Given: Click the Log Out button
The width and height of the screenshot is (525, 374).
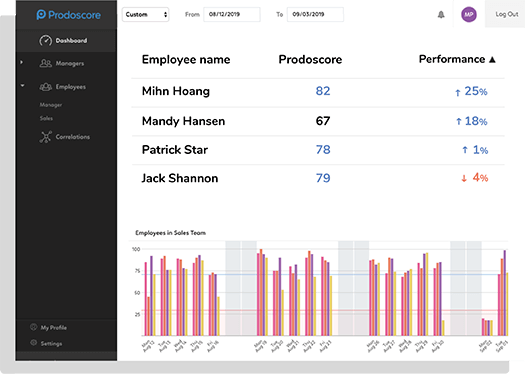Looking at the screenshot, I should pos(507,14).
